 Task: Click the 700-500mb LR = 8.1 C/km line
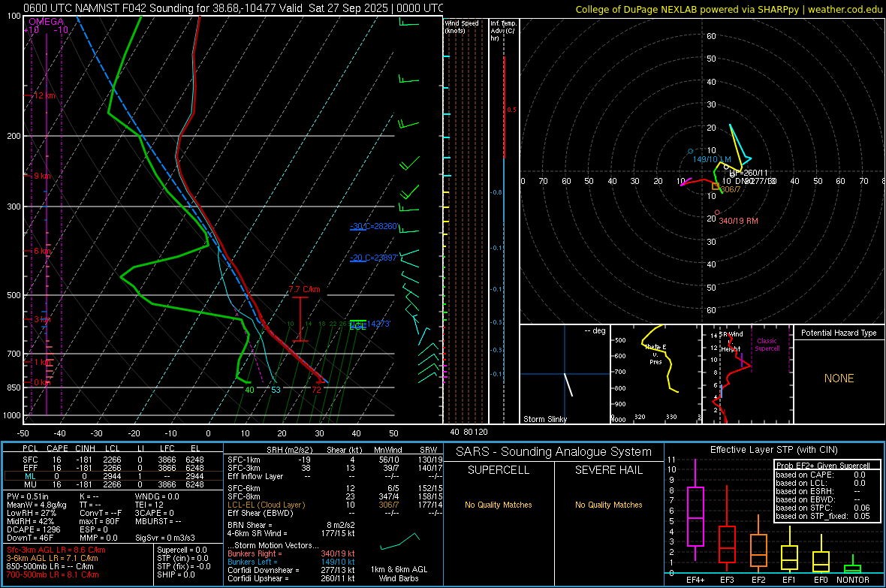(53, 575)
